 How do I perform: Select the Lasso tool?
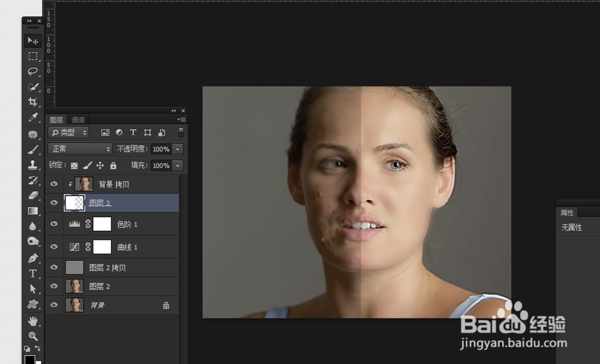click(x=32, y=71)
